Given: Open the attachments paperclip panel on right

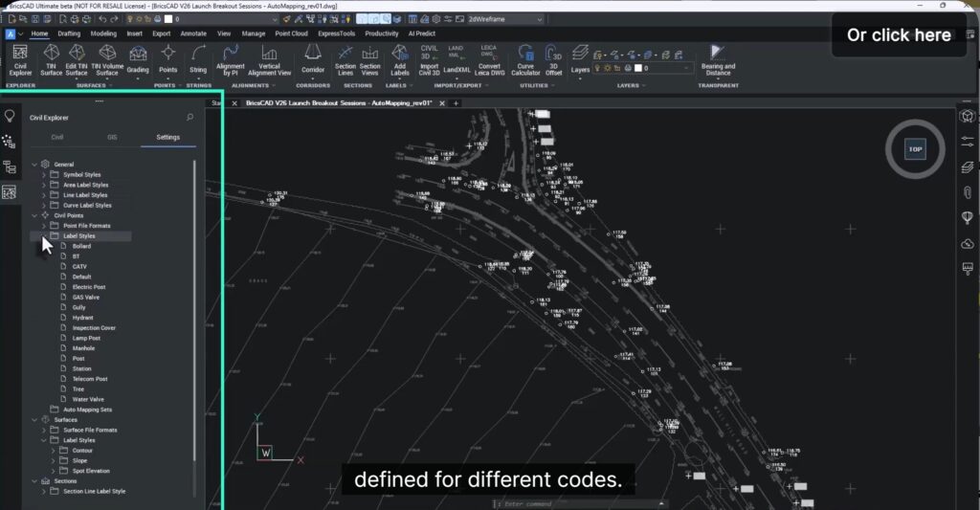Looking at the screenshot, I should pyautogui.click(x=968, y=192).
